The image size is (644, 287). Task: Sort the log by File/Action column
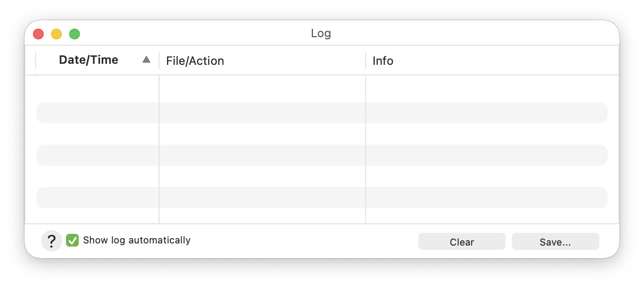click(195, 61)
